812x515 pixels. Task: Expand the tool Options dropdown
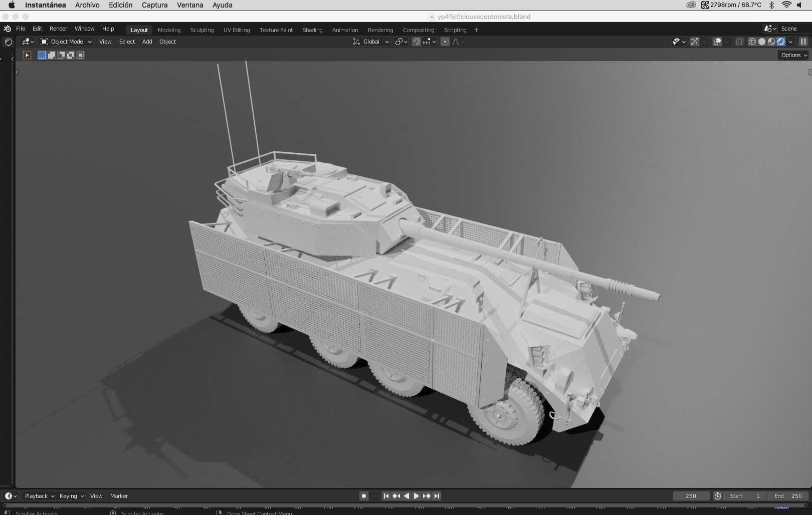coord(794,55)
